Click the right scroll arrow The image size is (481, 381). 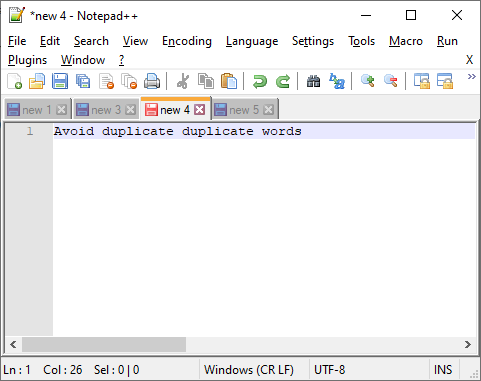tap(468, 344)
